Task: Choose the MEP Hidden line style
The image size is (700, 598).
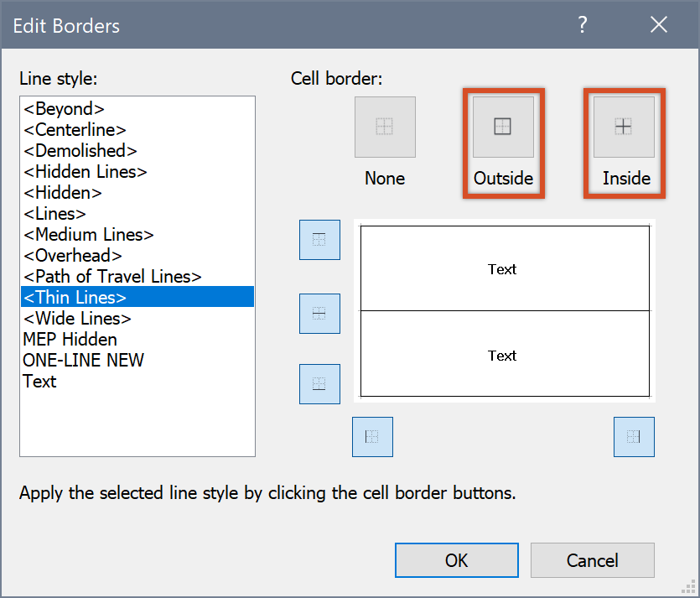Action: (x=70, y=339)
